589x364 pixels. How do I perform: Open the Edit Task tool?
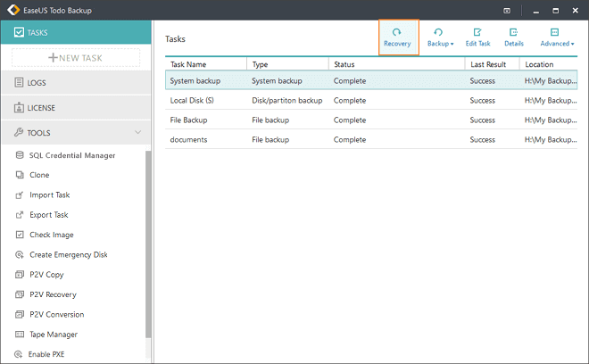[477, 37]
